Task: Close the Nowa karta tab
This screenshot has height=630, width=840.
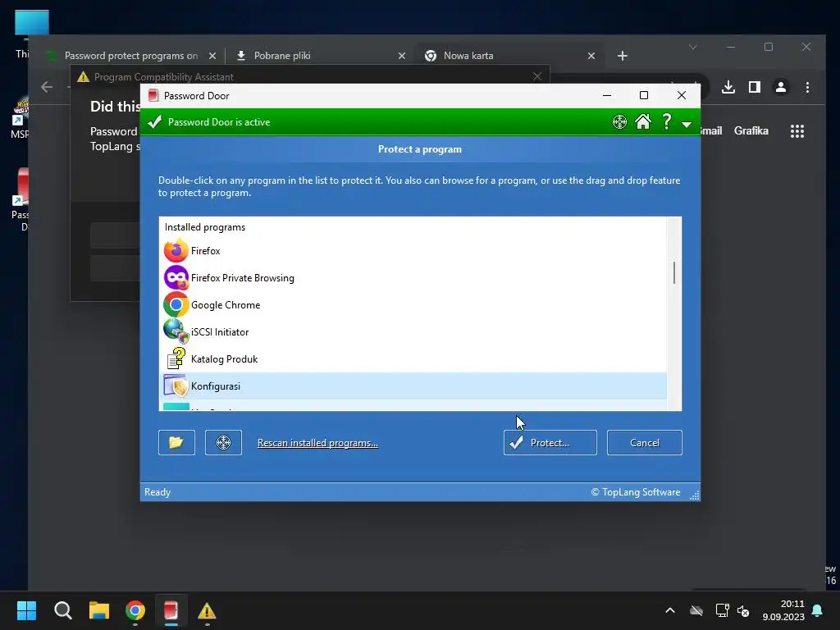Action: [x=591, y=56]
